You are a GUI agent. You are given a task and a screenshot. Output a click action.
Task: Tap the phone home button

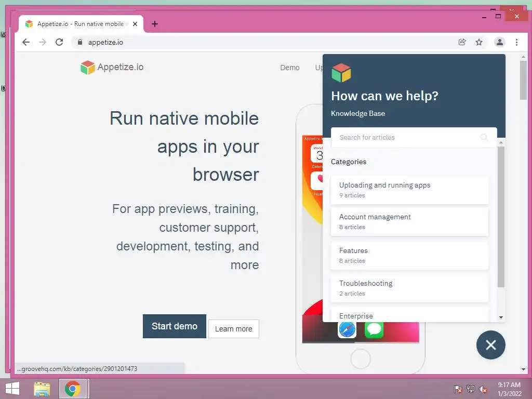(x=361, y=358)
